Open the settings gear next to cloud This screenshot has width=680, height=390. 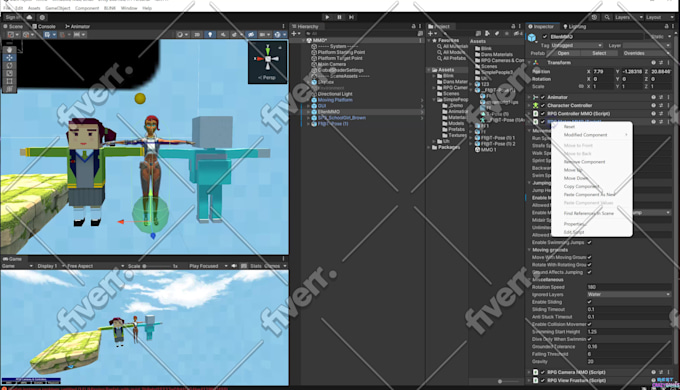tap(42, 17)
